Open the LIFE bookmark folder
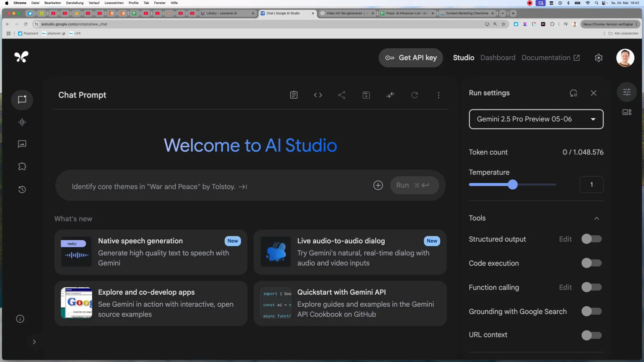 pos(75,34)
